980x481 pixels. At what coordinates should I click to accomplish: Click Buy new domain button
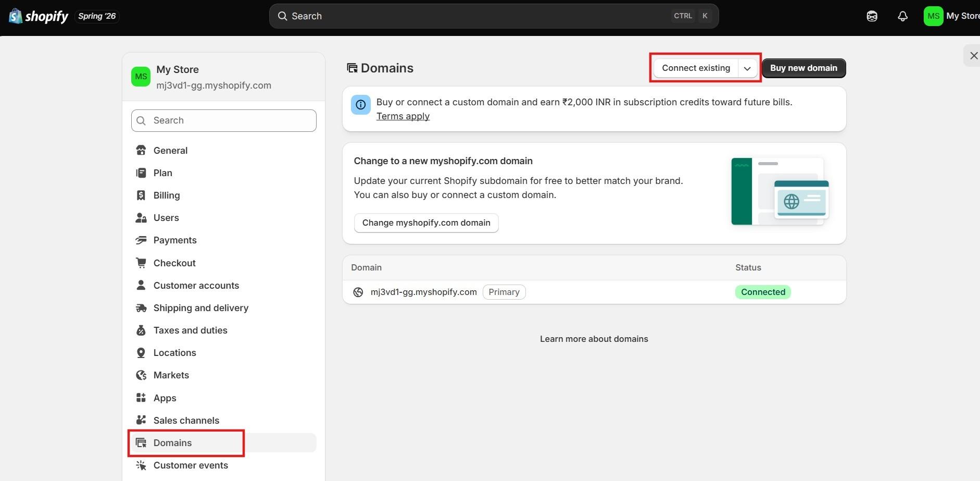803,68
